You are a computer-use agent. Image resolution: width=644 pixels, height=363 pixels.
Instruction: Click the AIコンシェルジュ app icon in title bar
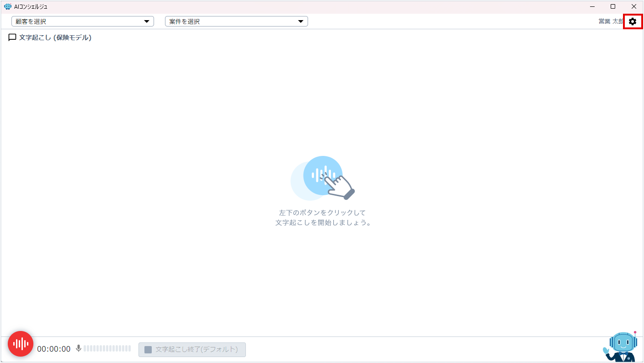[x=7, y=6]
